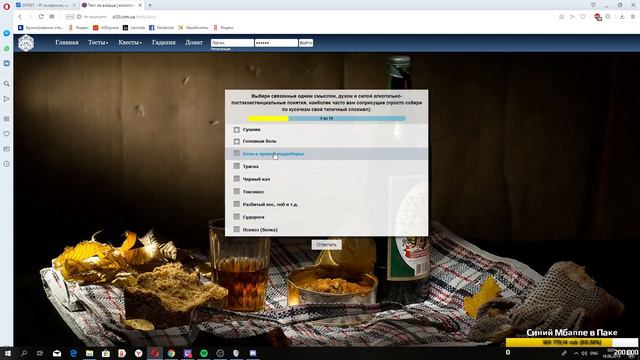Open the Windows Start menu

coord(7,353)
